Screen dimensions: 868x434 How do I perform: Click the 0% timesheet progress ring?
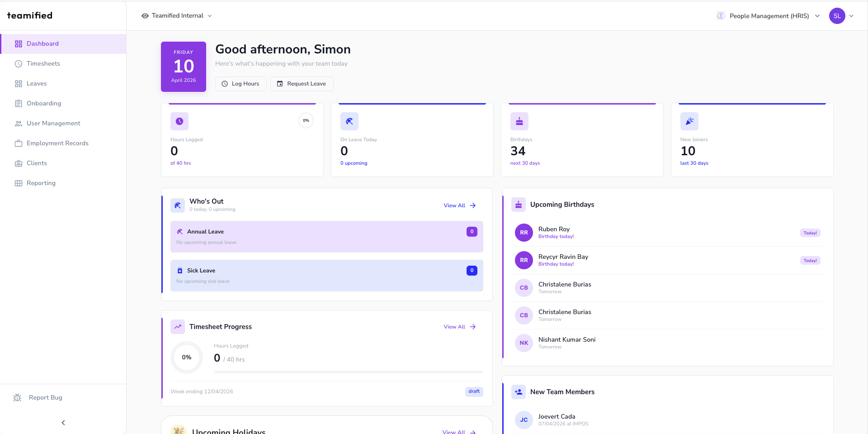pos(186,357)
